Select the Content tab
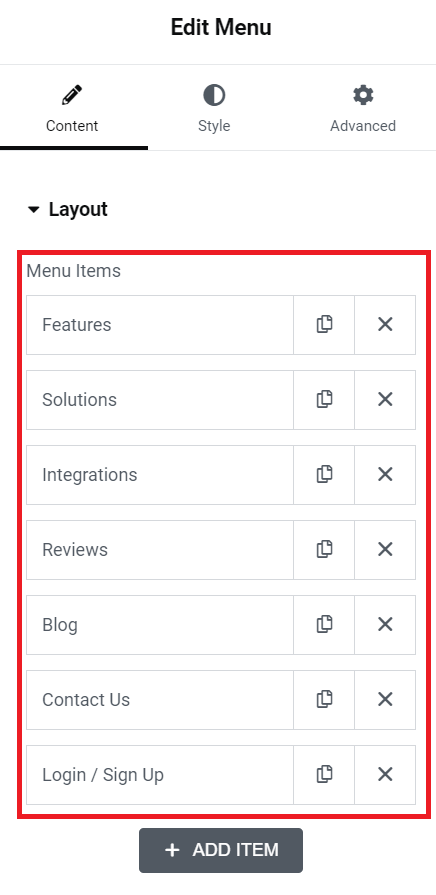436x895 pixels. (72, 110)
